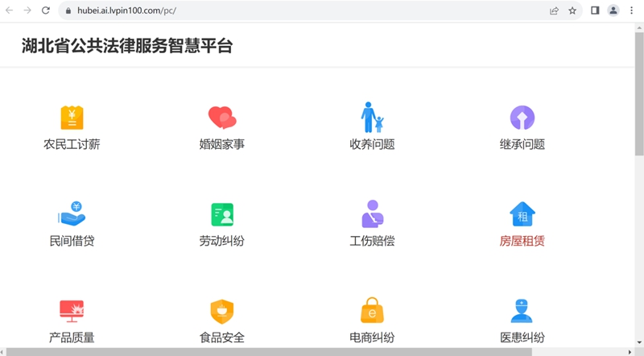Select the 食品安全 orange shield icon
The height and width of the screenshot is (356, 644).
(222, 310)
